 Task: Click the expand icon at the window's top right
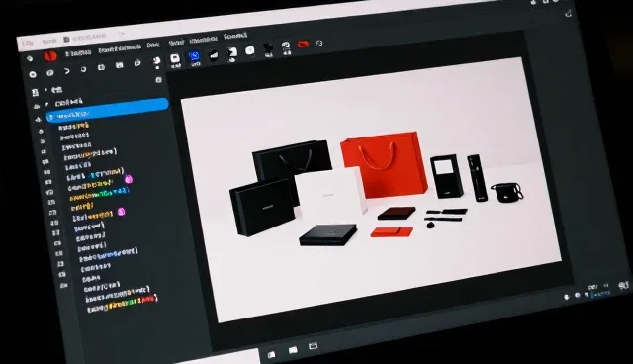click(569, 13)
